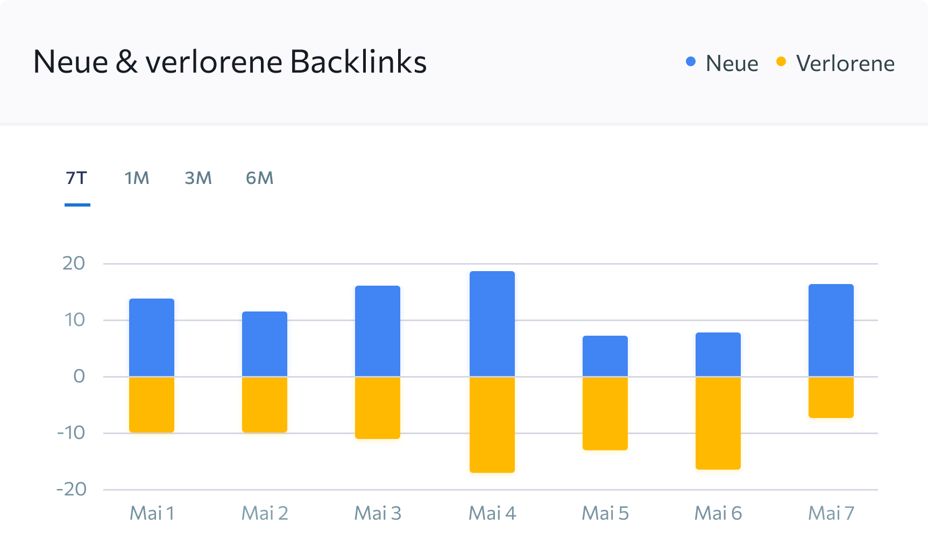Click the Neue legend label

[732, 63]
